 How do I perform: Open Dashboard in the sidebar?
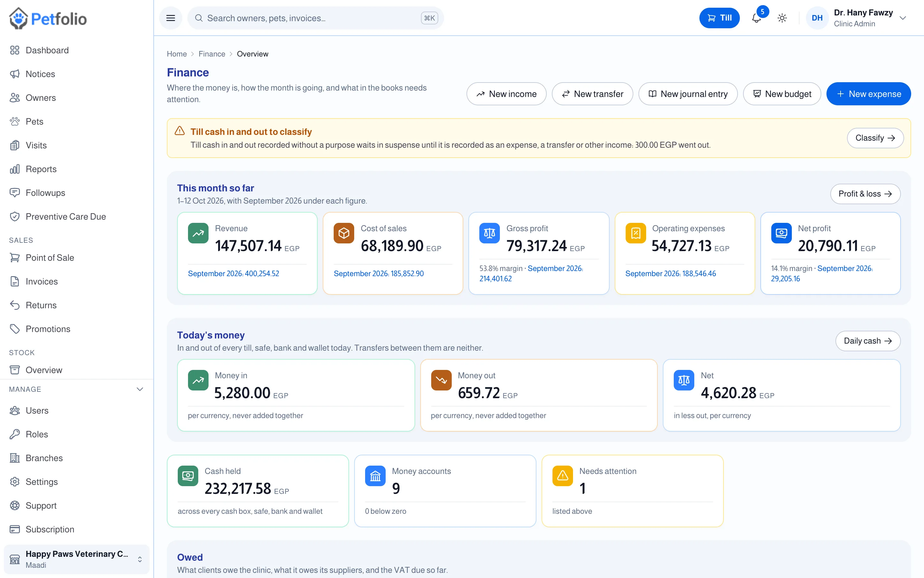click(x=76, y=50)
